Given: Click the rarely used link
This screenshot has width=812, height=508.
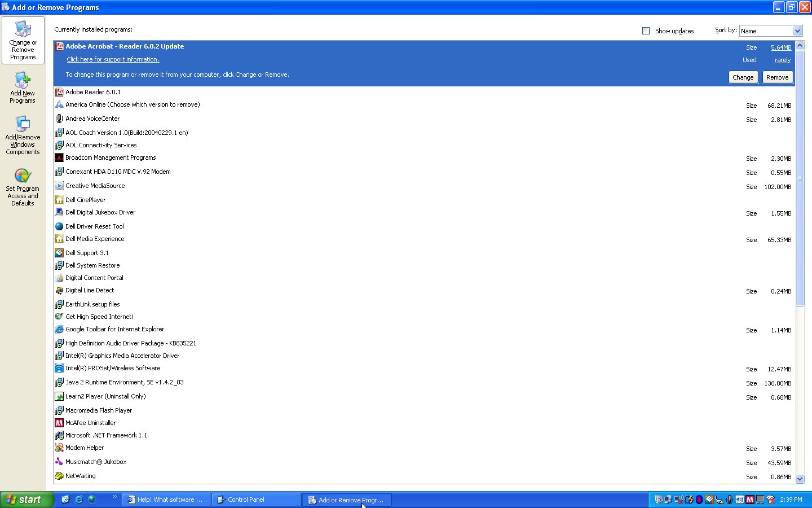Looking at the screenshot, I should [x=783, y=60].
